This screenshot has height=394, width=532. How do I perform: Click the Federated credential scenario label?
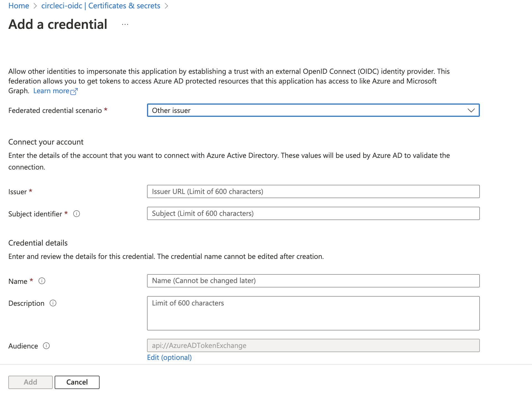pos(55,110)
